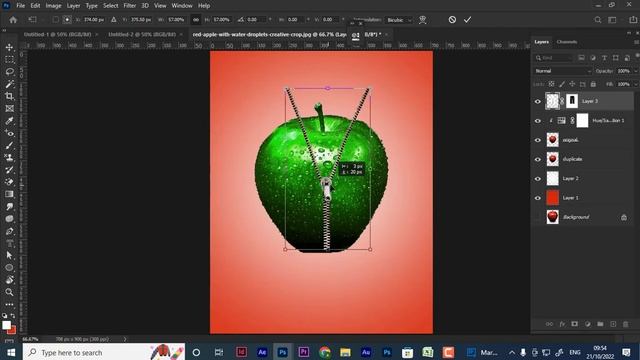Select the History Brush tool

pyautogui.click(x=9, y=170)
